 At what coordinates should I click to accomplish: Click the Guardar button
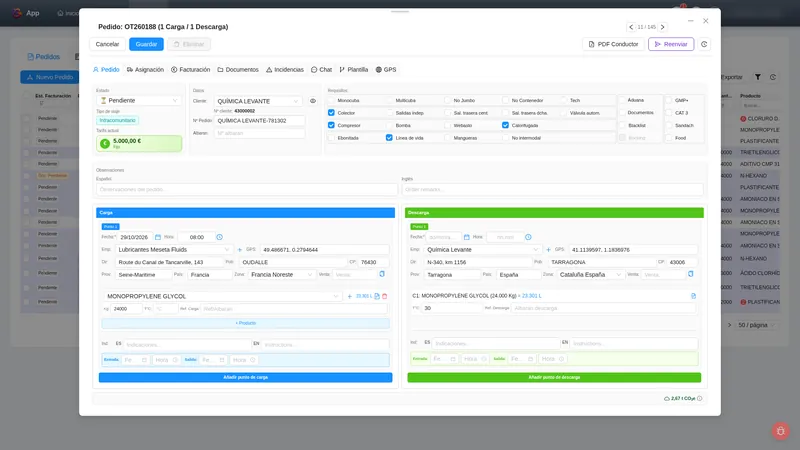click(146, 44)
